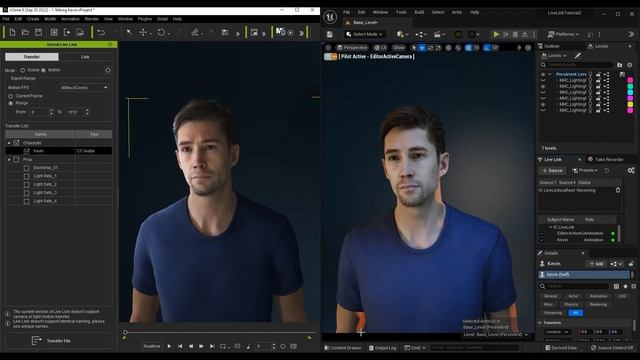Click Details settings gear icon
The image size is (640, 360).
633,287
